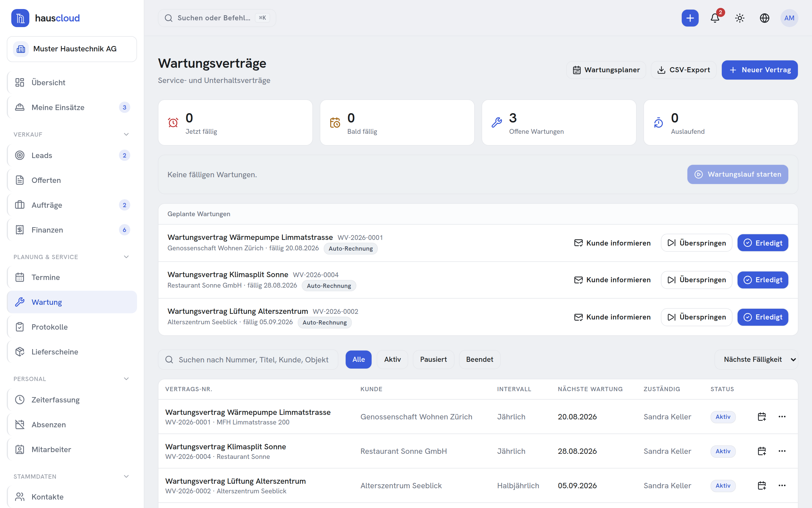Open the AM user avatar
The width and height of the screenshot is (812, 508).
click(789, 18)
